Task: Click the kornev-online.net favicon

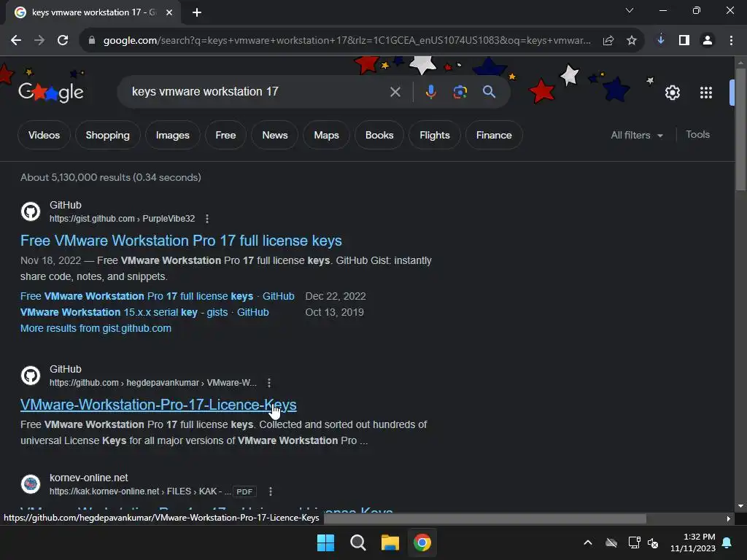Action: click(x=31, y=484)
